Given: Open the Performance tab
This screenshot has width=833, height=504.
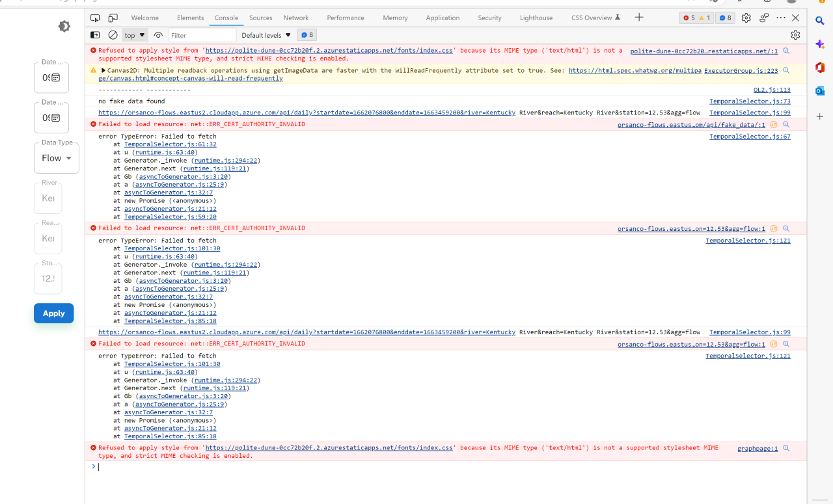Looking at the screenshot, I should click(x=345, y=18).
